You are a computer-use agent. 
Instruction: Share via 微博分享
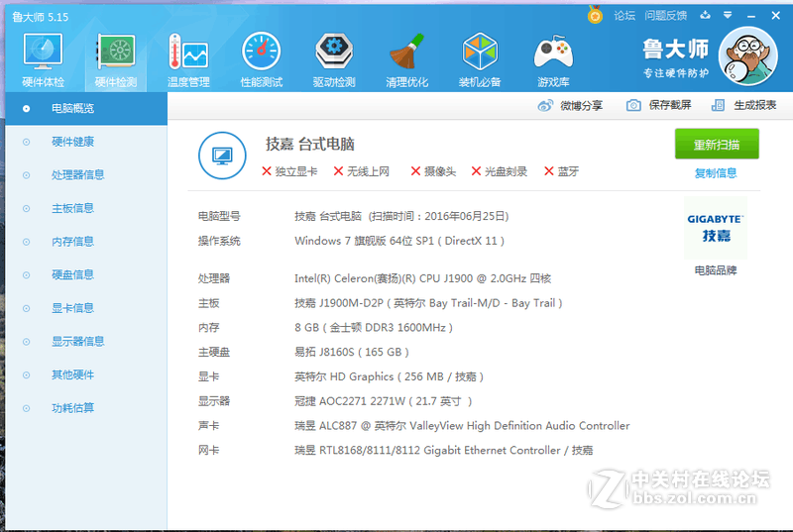click(x=570, y=105)
